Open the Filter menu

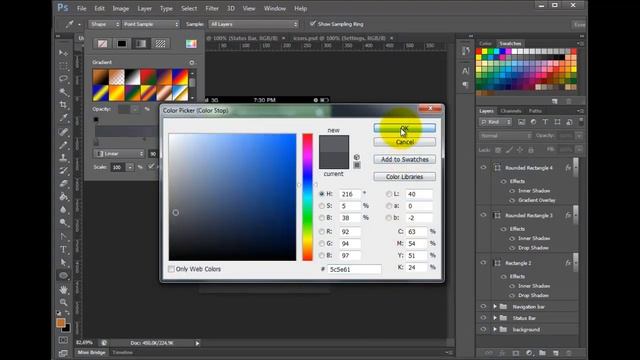(x=212, y=8)
